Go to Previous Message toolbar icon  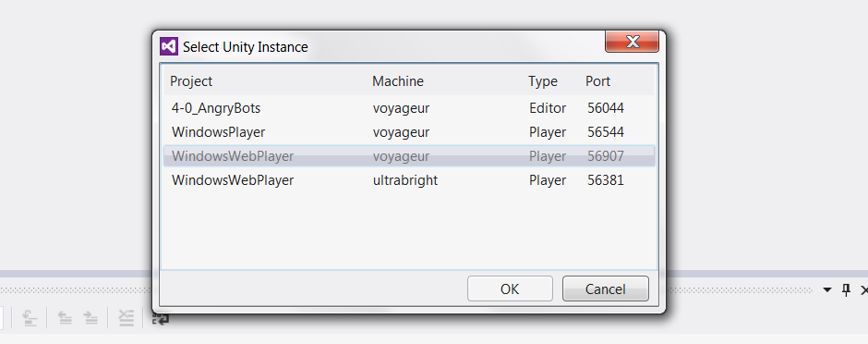click(x=66, y=318)
